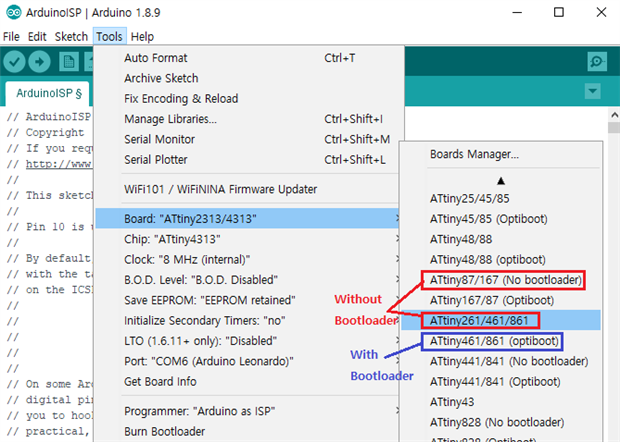Open the Sketch menu
The width and height of the screenshot is (620, 442).
click(x=71, y=37)
